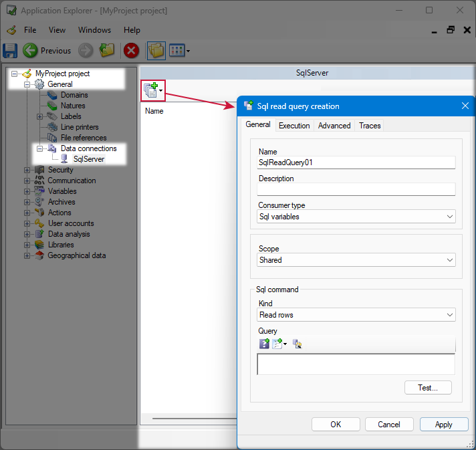The width and height of the screenshot is (476, 450).
Task: Expand the Labels tree node
Action: click(x=40, y=116)
